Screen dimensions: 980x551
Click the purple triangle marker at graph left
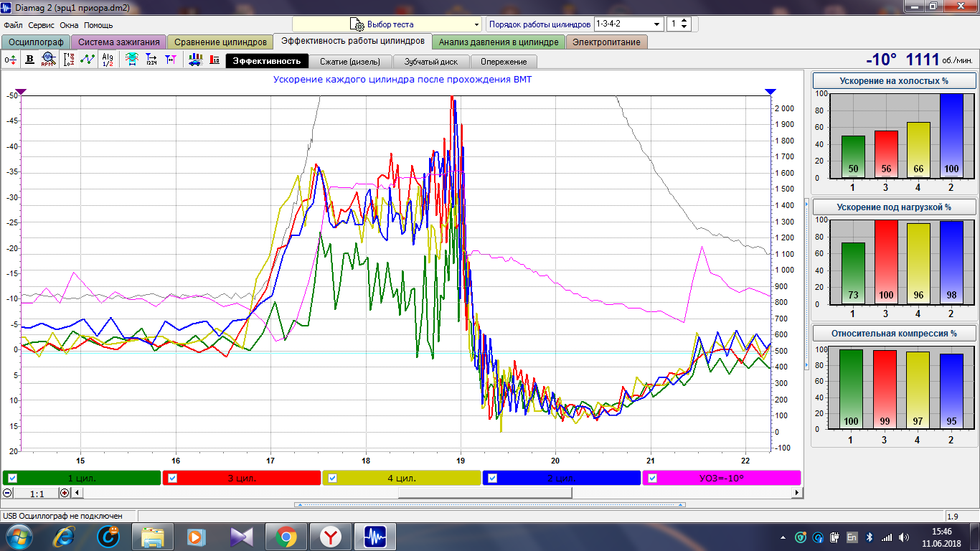click(21, 92)
